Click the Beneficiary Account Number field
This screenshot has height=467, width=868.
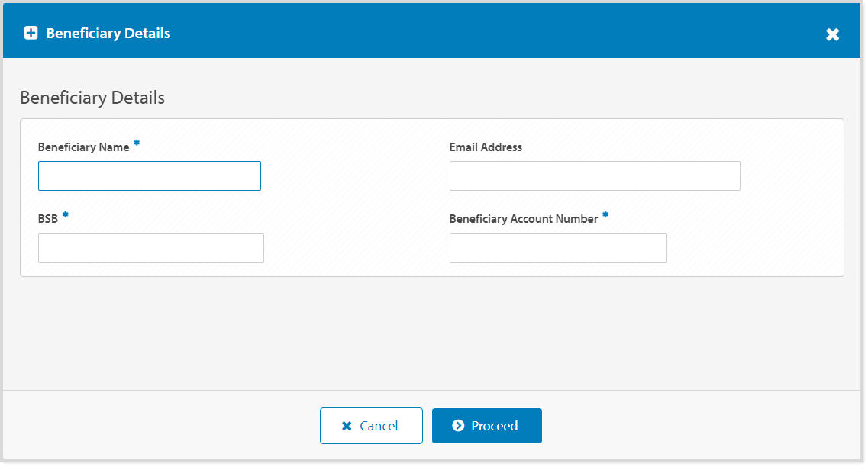click(558, 248)
